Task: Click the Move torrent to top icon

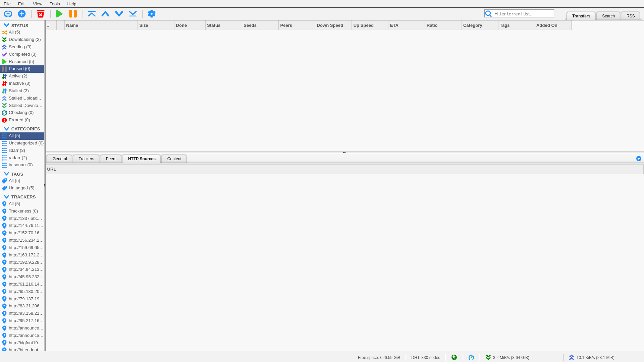Action: tap(92, 14)
